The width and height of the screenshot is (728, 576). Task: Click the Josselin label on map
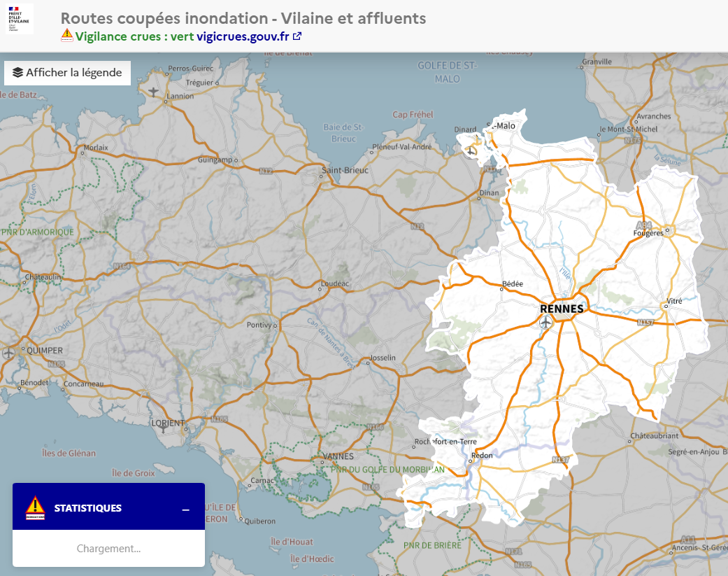[383, 358]
